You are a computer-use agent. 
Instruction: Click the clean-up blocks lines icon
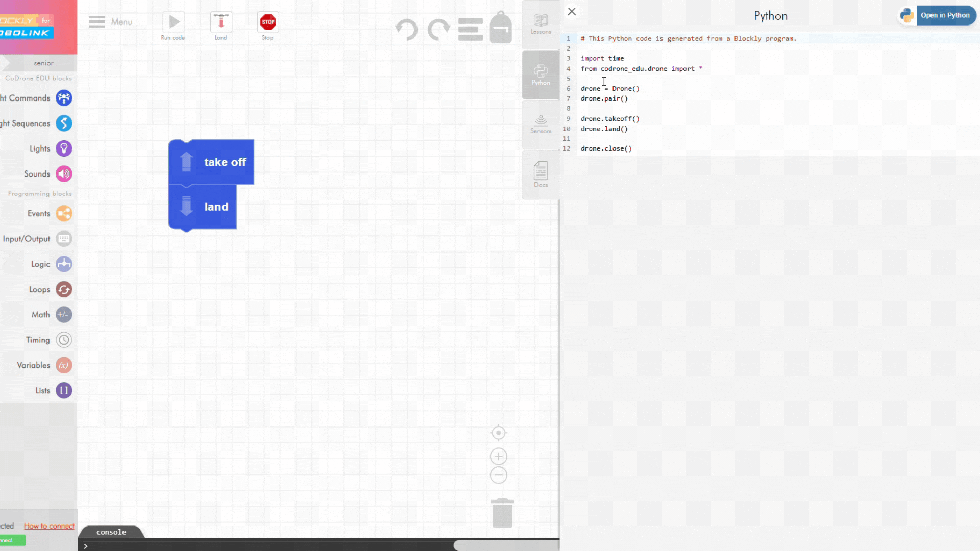[x=470, y=29]
